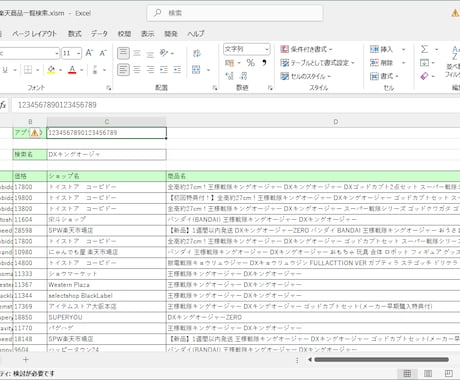This screenshot has width=460, height=380.
Task: Open the fill color dropdown arrow
Action: point(61,70)
